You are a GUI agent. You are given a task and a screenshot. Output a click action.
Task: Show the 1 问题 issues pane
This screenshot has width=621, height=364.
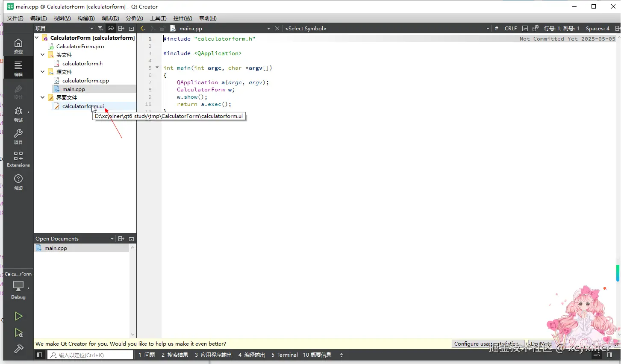[147, 355]
